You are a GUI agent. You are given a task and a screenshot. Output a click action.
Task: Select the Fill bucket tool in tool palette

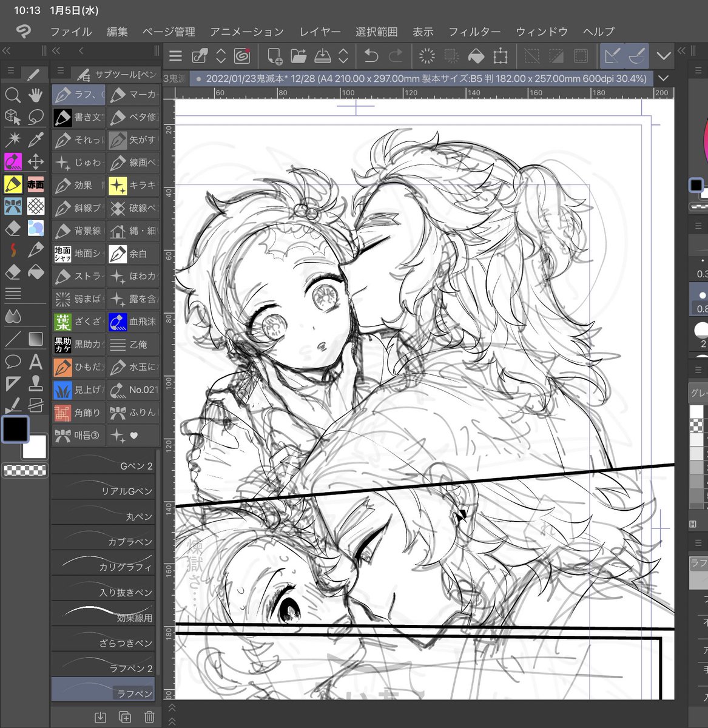point(36,272)
